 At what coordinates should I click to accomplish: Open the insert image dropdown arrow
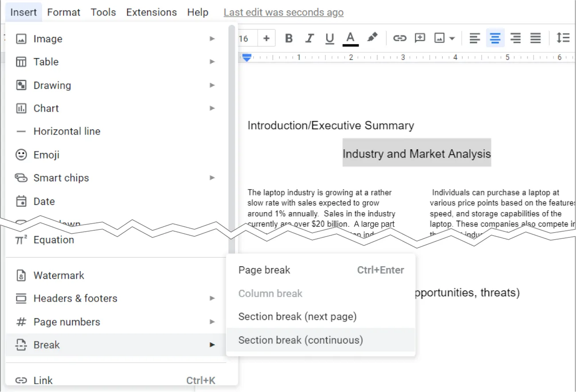tap(452, 38)
